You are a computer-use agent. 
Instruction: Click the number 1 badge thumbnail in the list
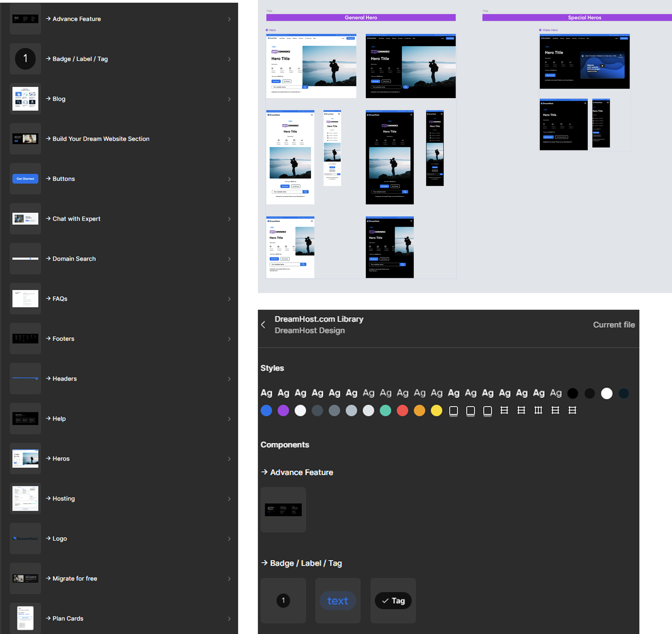25,59
